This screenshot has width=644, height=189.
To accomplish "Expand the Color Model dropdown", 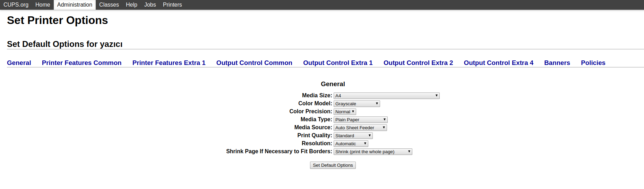I will (357, 104).
